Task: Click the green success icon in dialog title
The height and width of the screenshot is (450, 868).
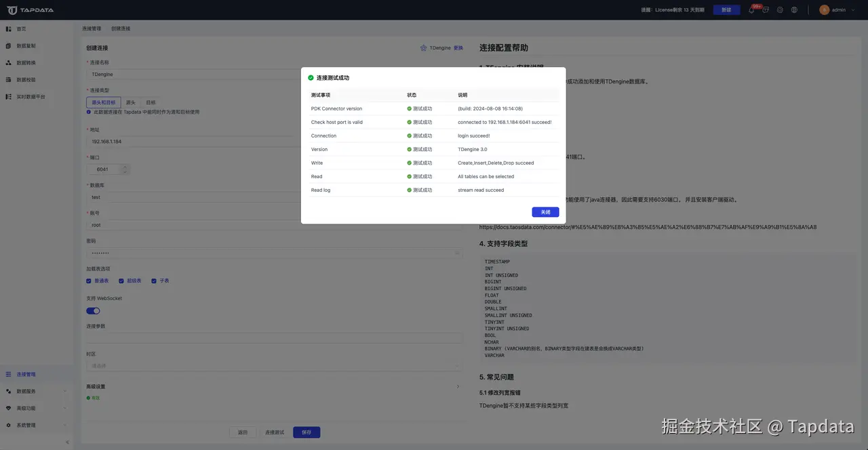Action: coord(311,78)
